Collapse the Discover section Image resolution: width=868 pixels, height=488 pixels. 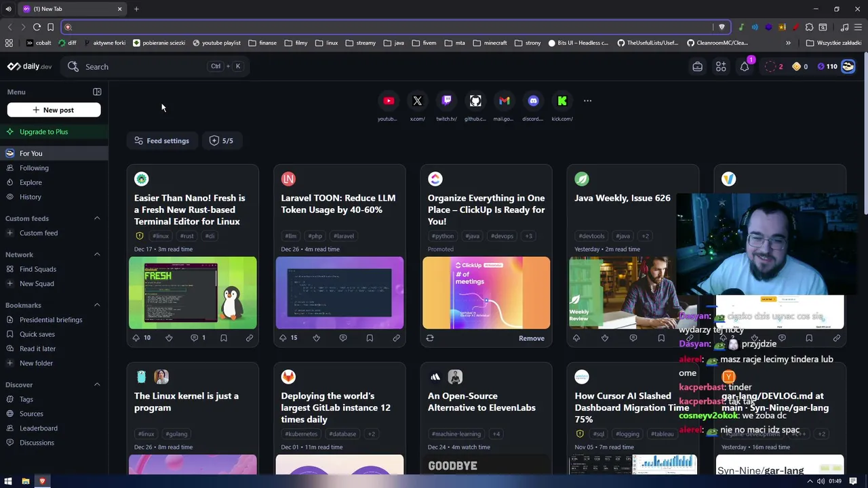pos(97,384)
